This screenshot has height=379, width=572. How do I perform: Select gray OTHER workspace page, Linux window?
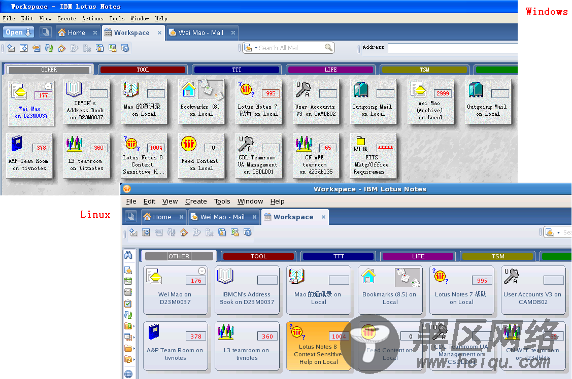(x=179, y=256)
